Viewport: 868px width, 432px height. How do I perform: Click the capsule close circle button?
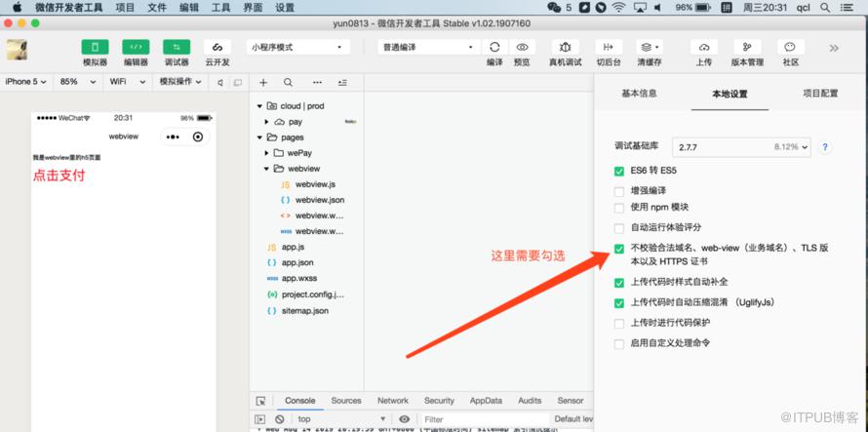tap(198, 137)
